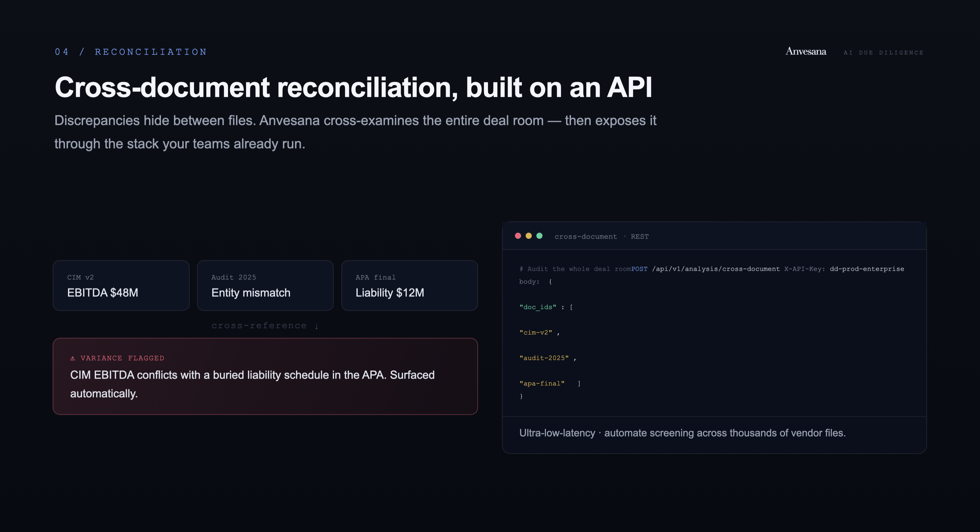Click the red dot in code window
Screen dimensions: 980x532
(x=518, y=236)
